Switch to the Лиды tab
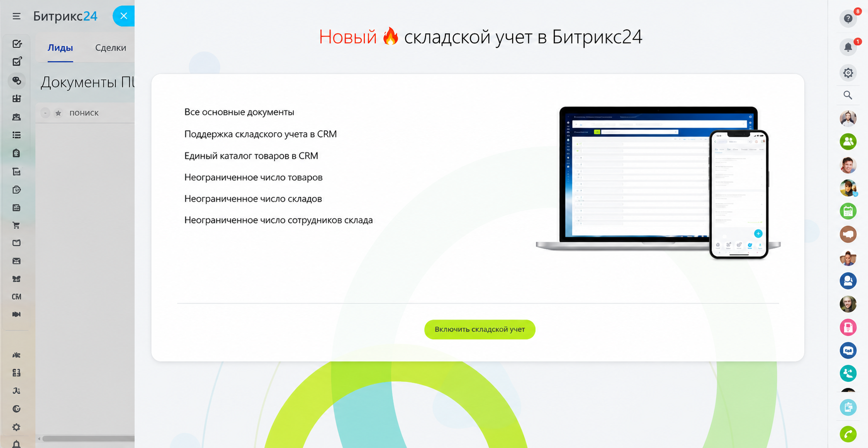Screen dimensions: 868x448 pos(60,48)
